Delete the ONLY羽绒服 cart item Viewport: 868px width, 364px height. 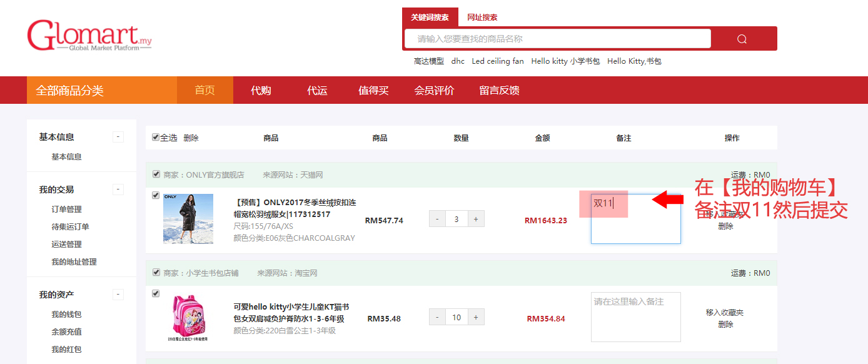point(725,226)
